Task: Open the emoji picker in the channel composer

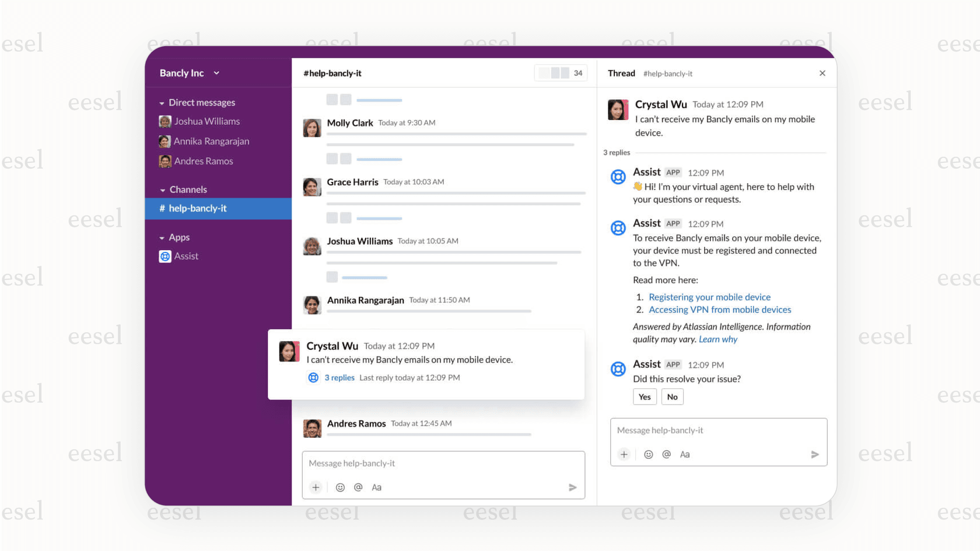Action: point(341,487)
